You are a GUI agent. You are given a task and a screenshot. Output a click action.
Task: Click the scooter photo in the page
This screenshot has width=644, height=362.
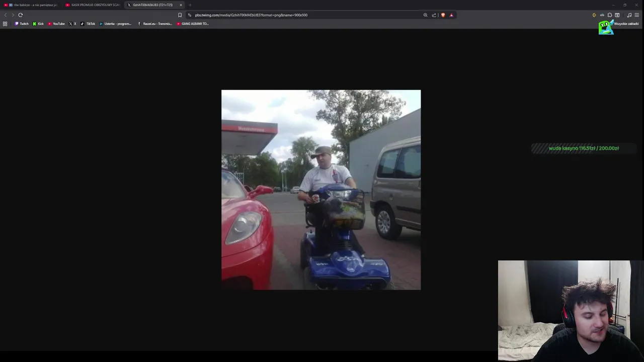click(x=321, y=190)
